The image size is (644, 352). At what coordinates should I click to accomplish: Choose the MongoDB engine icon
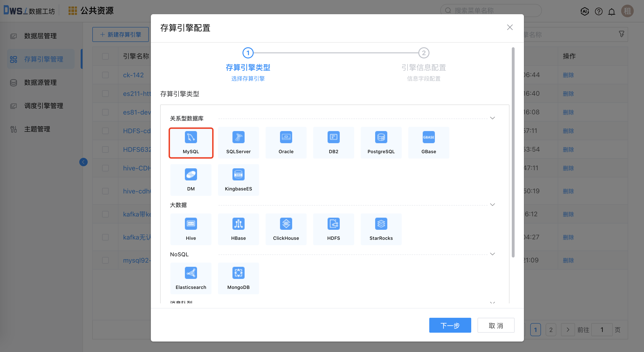pos(238,278)
